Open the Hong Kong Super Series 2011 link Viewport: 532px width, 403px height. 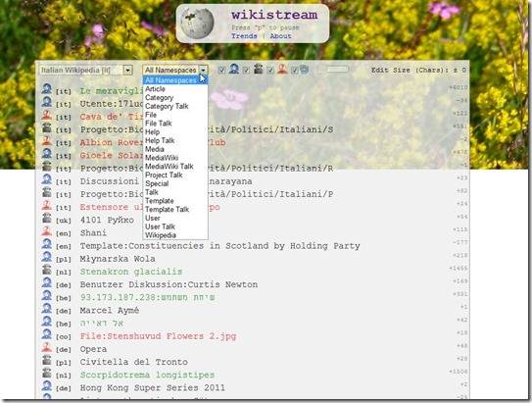152,387
